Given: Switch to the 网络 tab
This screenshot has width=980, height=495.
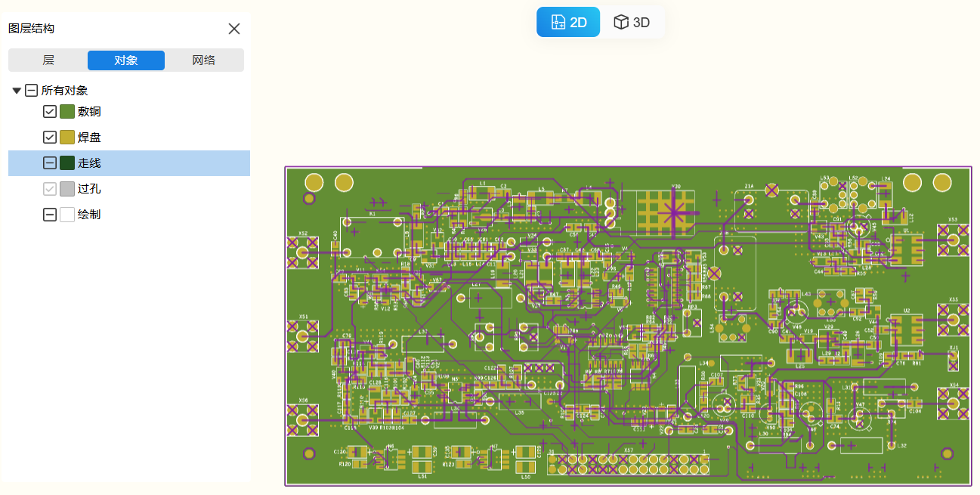Looking at the screenshot, I should click(x=204, y=60).
